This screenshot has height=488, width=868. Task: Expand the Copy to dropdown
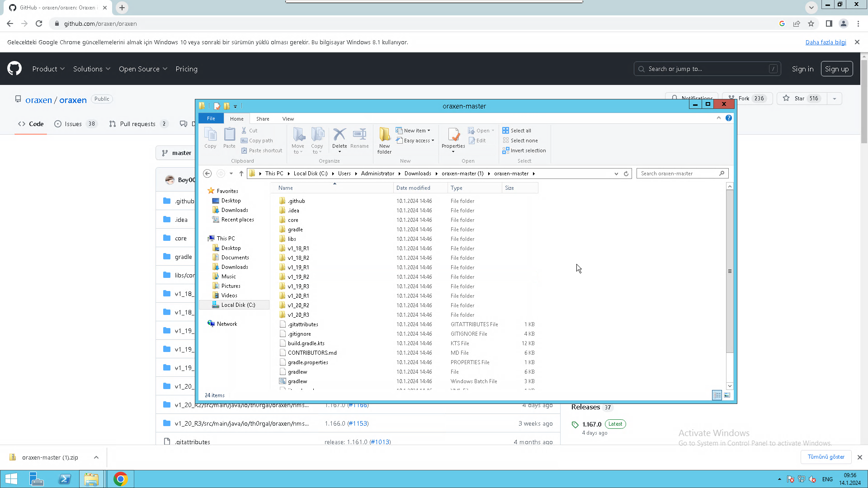click(x=317, y=149)
